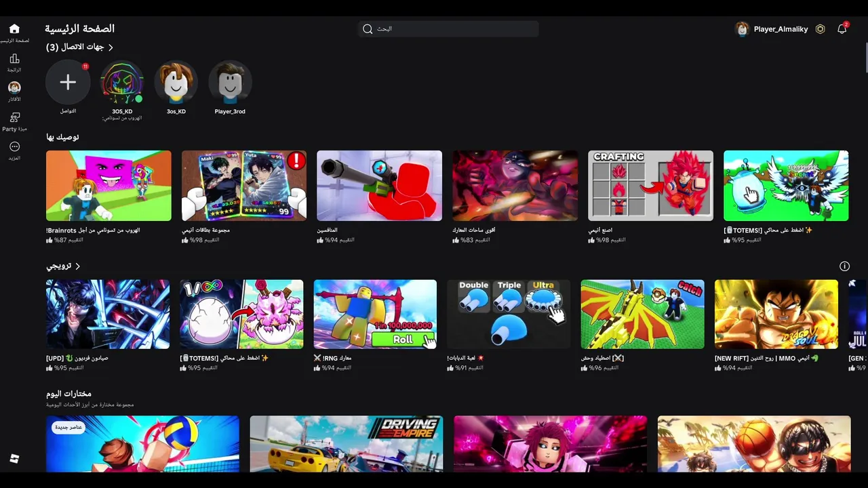
Task: Open the Brainrots tsunami escape game thumbnail
Action: [x=108, y=186]
